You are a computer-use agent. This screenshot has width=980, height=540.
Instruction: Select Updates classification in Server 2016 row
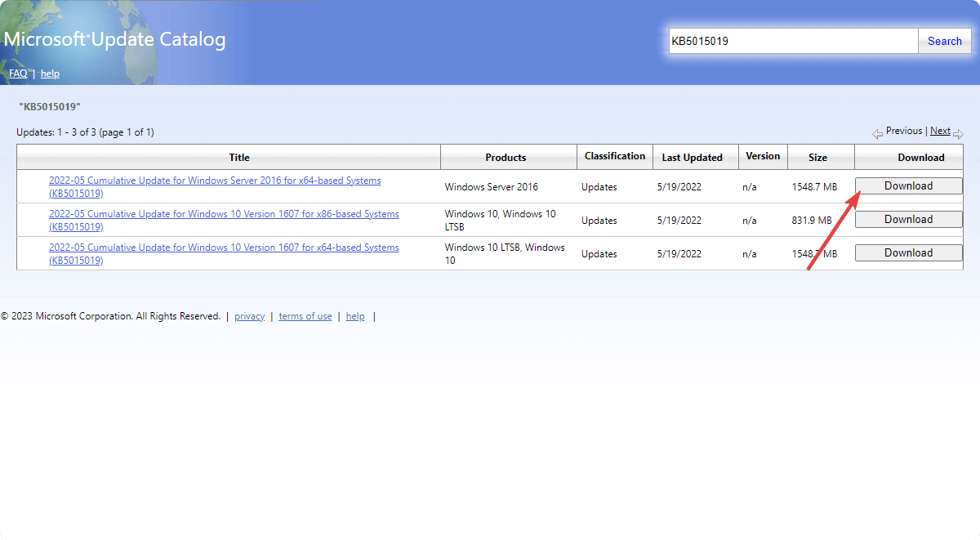coord(599,187)
